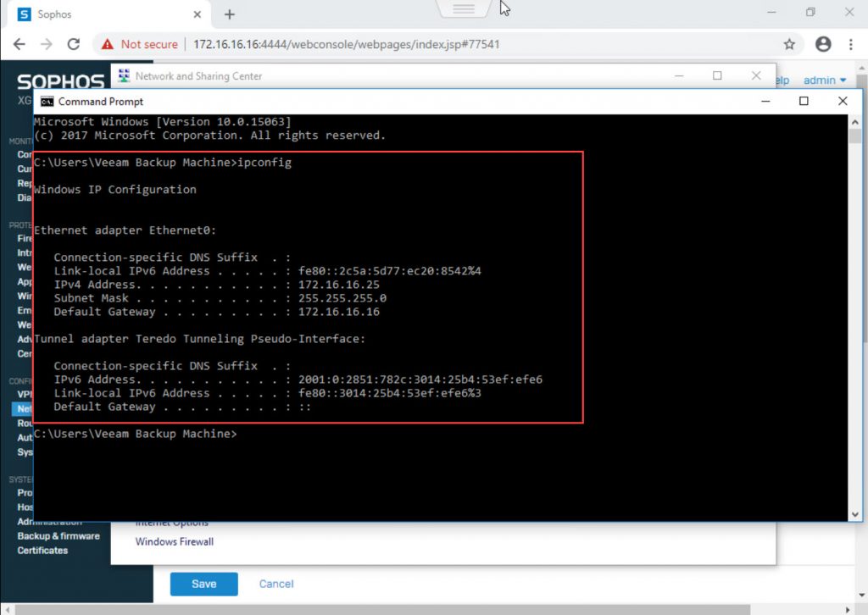868x615 pixels.
Task: Click the link-local address fe80::2c5a value
Action: (x=390, y=271)
